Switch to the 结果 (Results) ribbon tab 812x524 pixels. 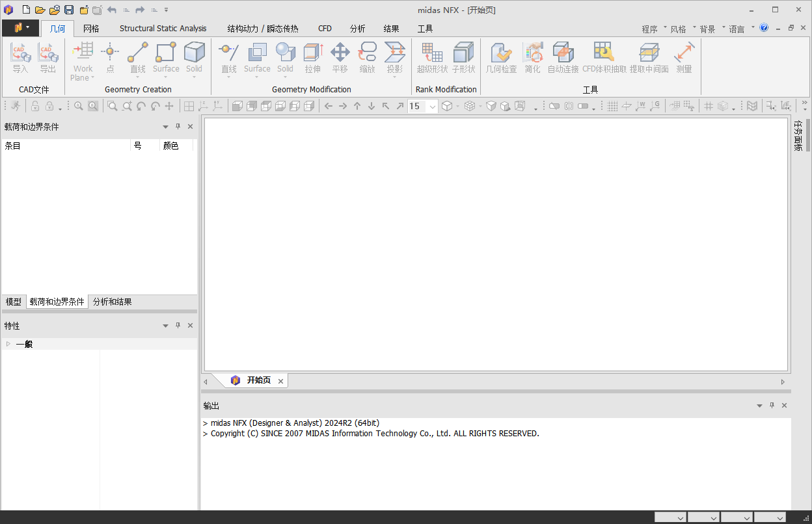(391, 29)
